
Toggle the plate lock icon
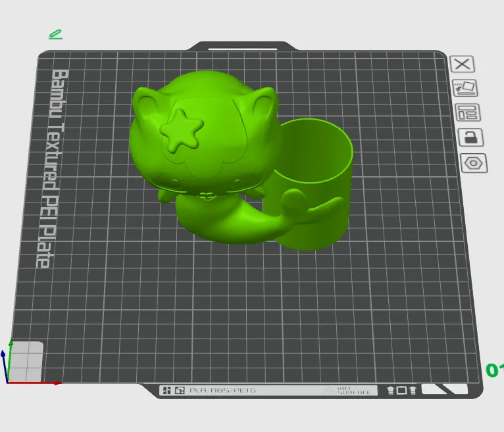[470, 137]
